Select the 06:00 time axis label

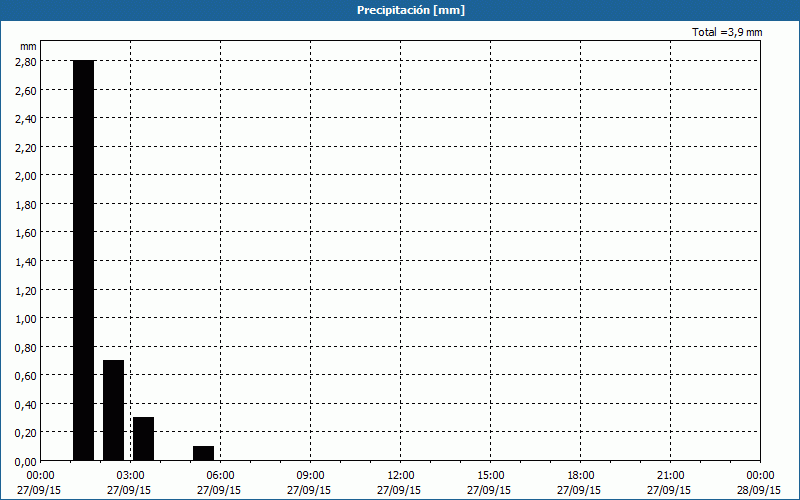[x=220, y=476]
